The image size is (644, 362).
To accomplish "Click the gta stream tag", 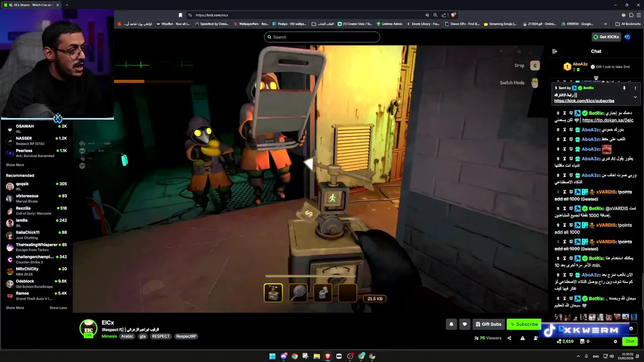I will tap(143, 336).
